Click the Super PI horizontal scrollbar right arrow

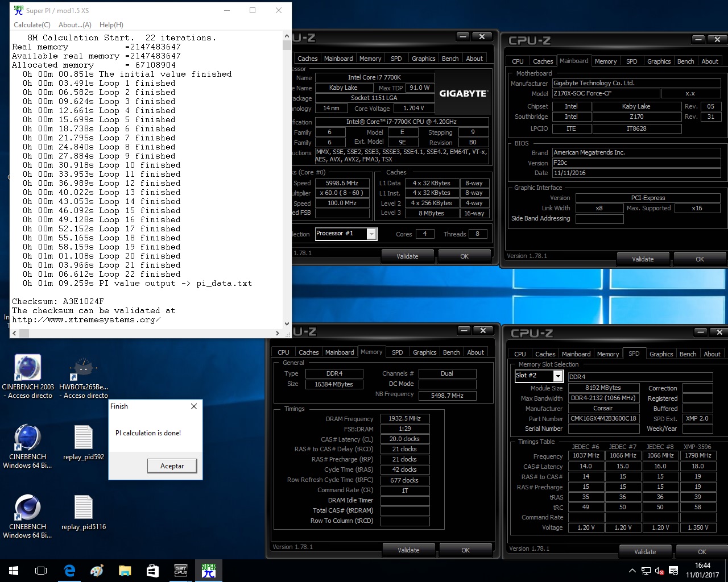pyautogui.click(x=278, y=333)
